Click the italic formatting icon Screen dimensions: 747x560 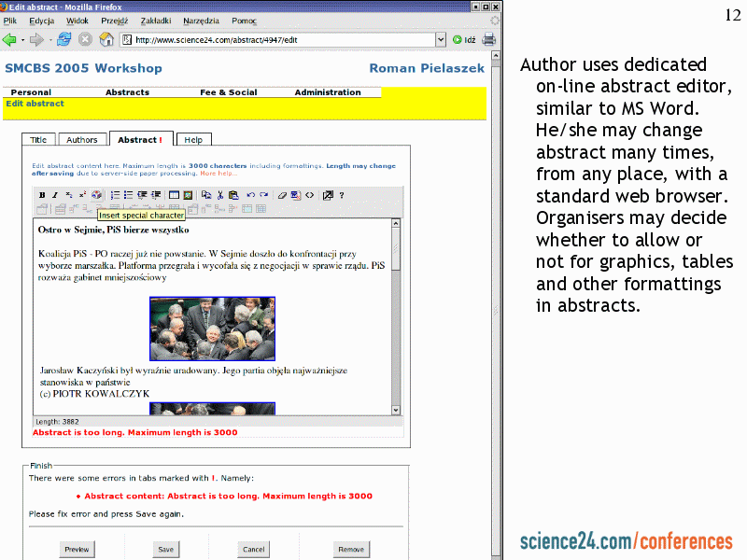55,195
